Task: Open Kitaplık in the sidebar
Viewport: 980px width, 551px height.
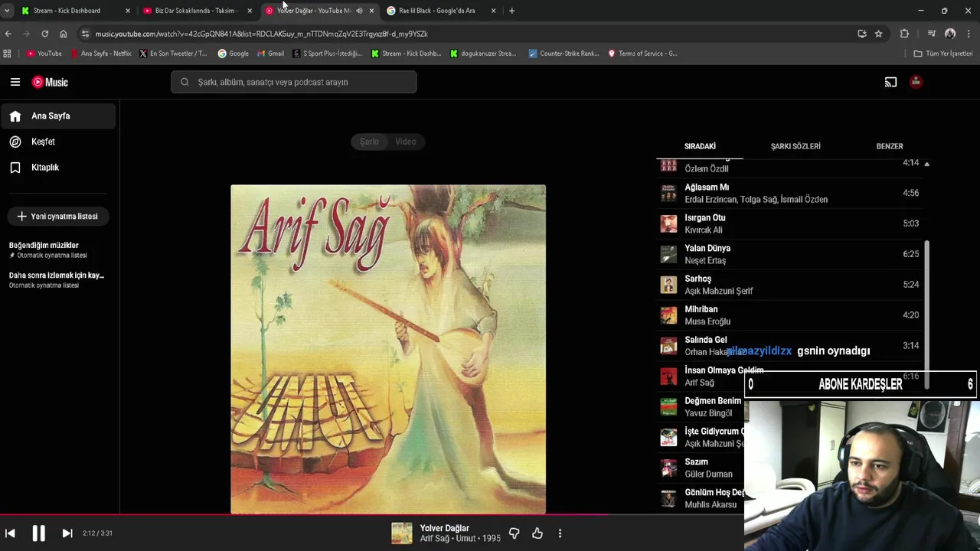Action: pos(58,167)
